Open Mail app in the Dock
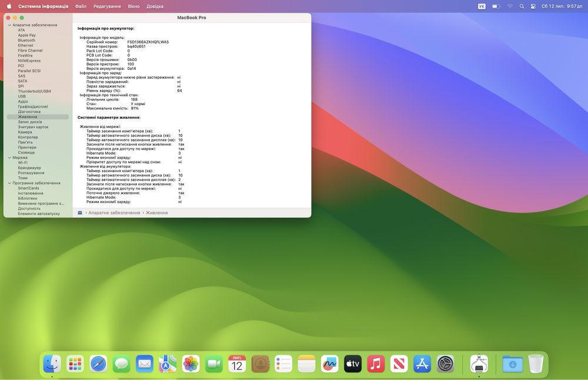 (x=145, y=364)
